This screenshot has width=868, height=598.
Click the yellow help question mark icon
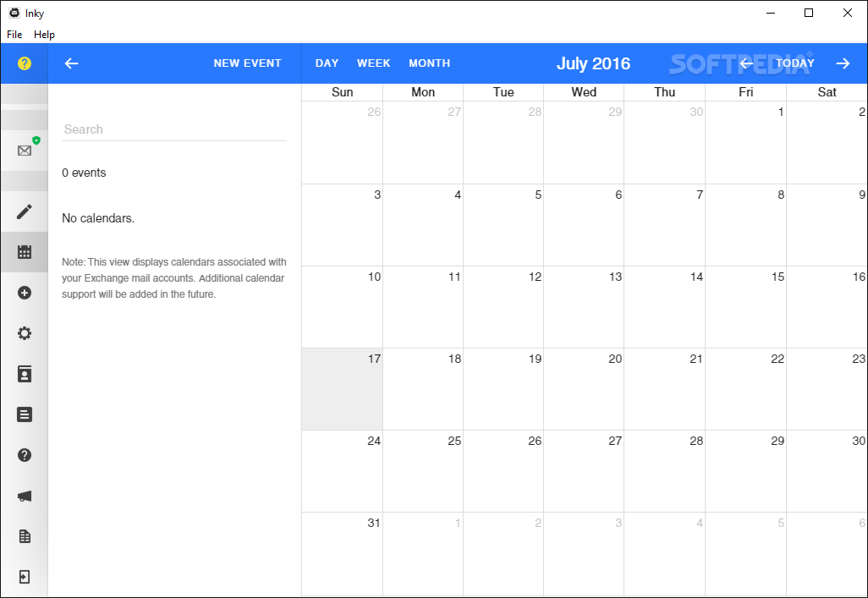click(x=25, y=63)
